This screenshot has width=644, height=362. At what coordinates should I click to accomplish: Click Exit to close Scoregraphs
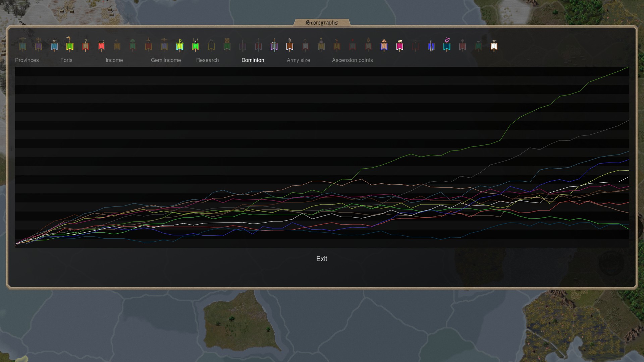click(322, 259)
